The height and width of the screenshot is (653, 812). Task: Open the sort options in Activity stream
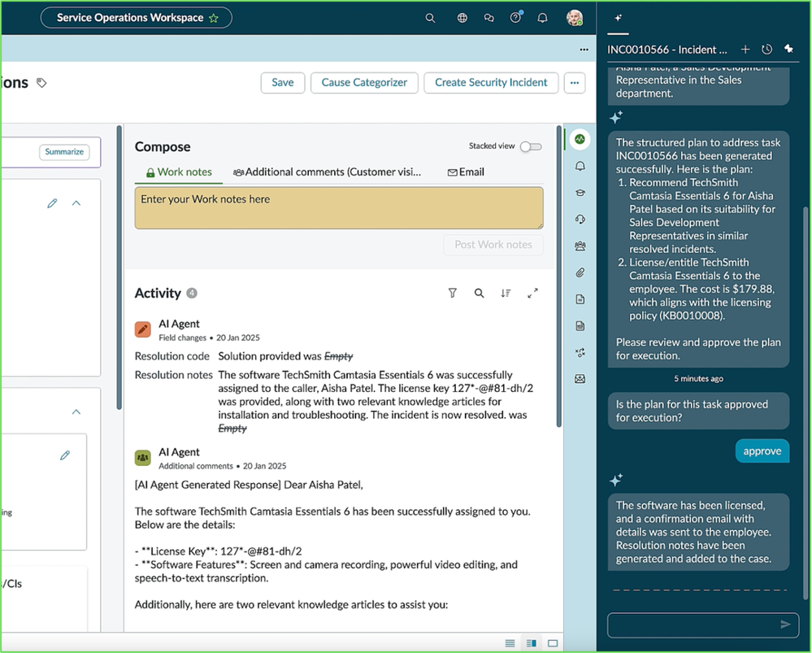point(506,293)
